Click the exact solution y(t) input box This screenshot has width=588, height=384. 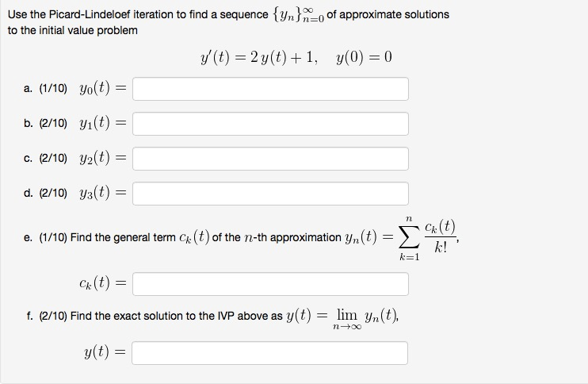(269, 353)
